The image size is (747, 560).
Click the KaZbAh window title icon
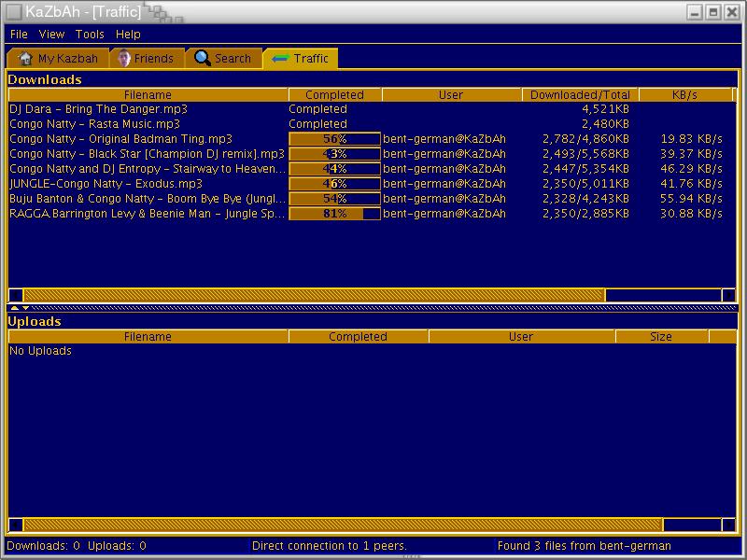tap(14, 11)
